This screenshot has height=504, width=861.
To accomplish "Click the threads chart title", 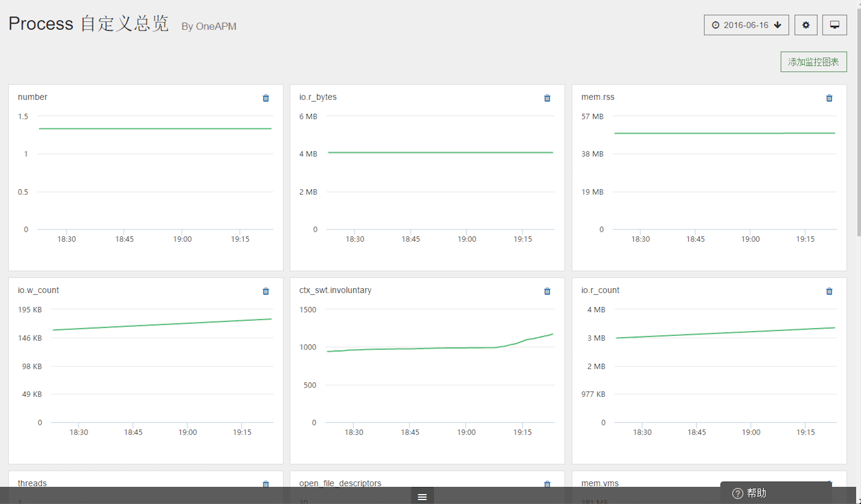I will (x=32, y=483).
